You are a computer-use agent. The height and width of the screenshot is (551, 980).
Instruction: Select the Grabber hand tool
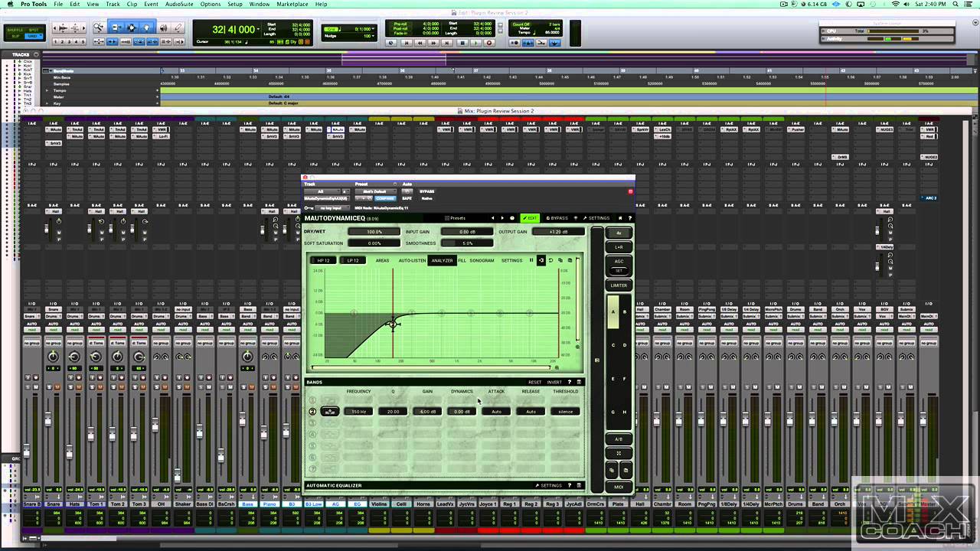(x=146, y=28)
